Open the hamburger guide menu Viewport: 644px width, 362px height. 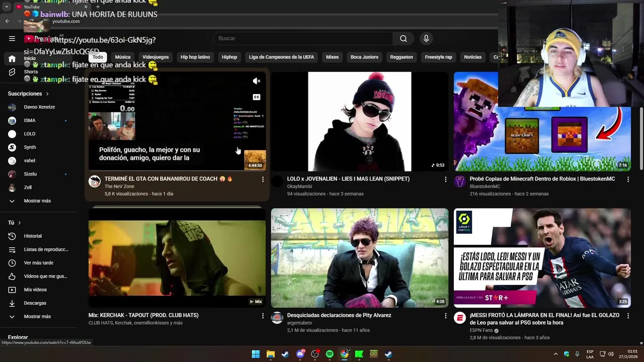click(x=12, y=39)
